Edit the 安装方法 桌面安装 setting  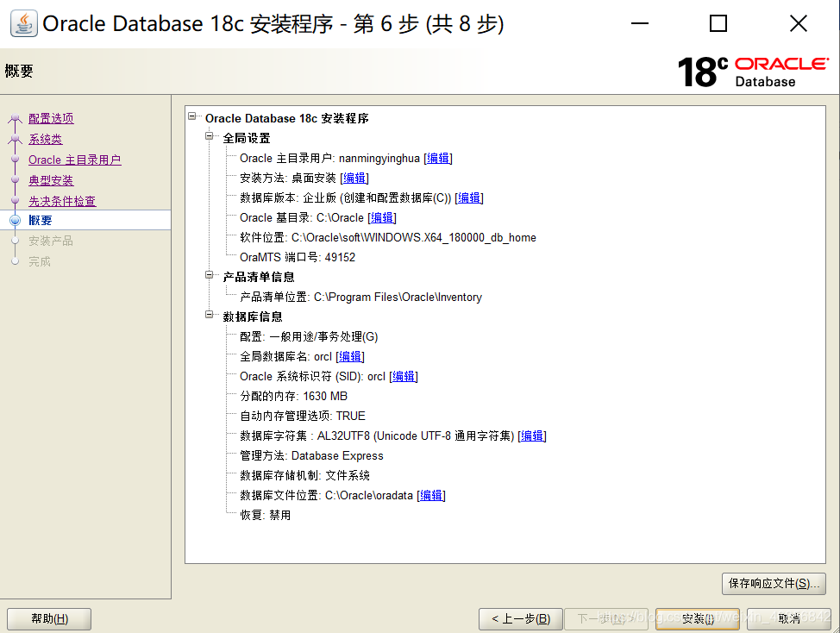pyautogui.click(x=354, y=179)
